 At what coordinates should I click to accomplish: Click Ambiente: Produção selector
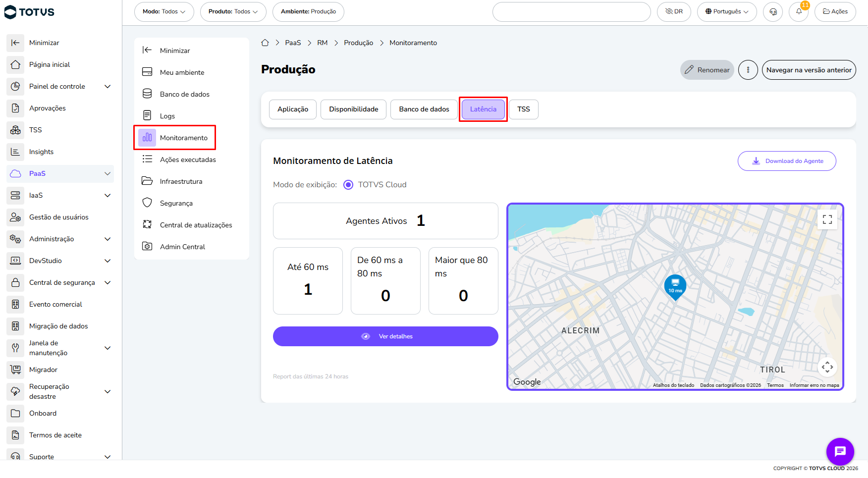[308, 12]
